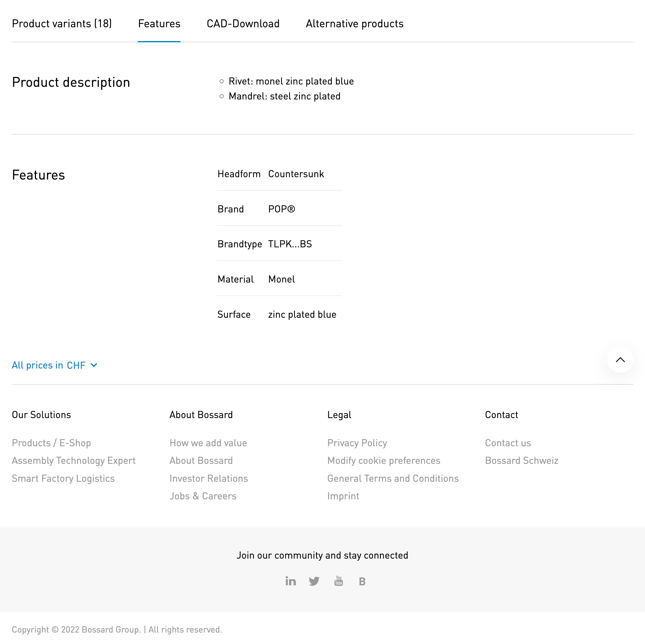The height and width of the screenshot is (644, 645).
Task: Collapse the back-to-top arrow control
Action: (x=620, y=360)
